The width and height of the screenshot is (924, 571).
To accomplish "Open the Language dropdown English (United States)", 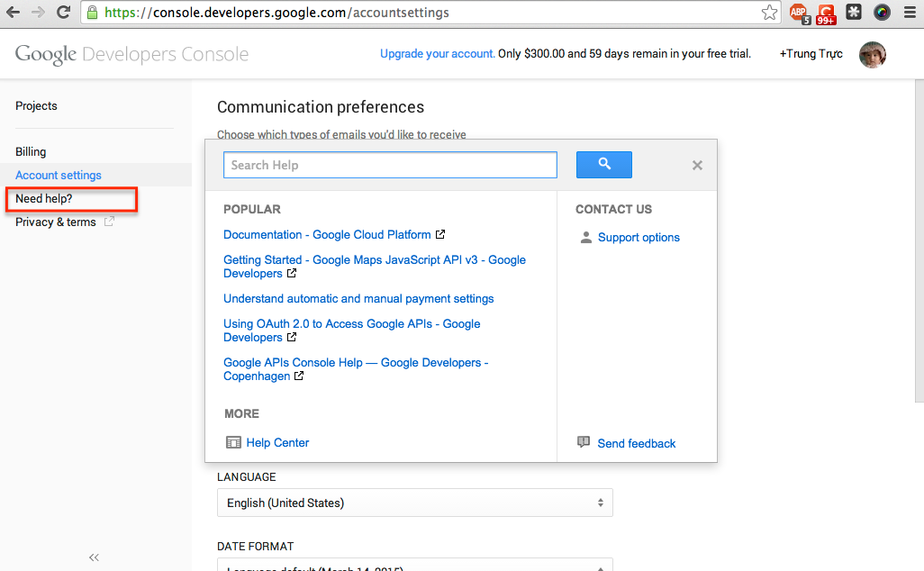I will (414, 503).
